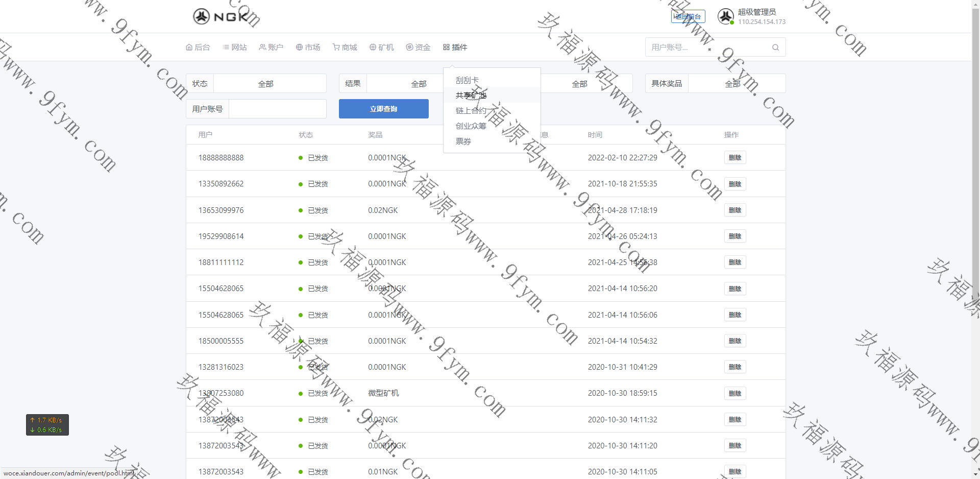Click the search magnifier icon
The height and width of the screenshot is (479, 980).
tap(775, 47)
